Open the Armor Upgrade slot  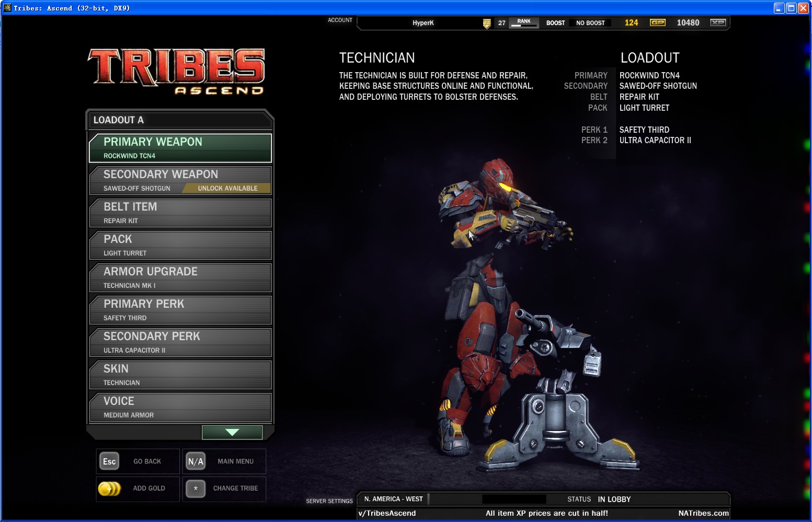point(180,277)
